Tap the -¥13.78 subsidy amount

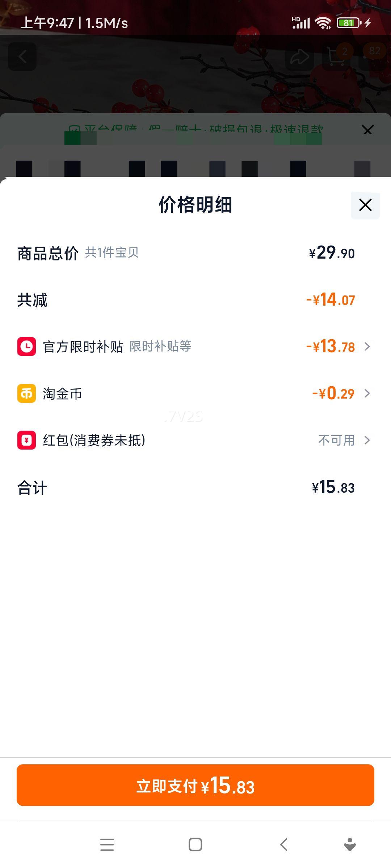tap(331, 346)
